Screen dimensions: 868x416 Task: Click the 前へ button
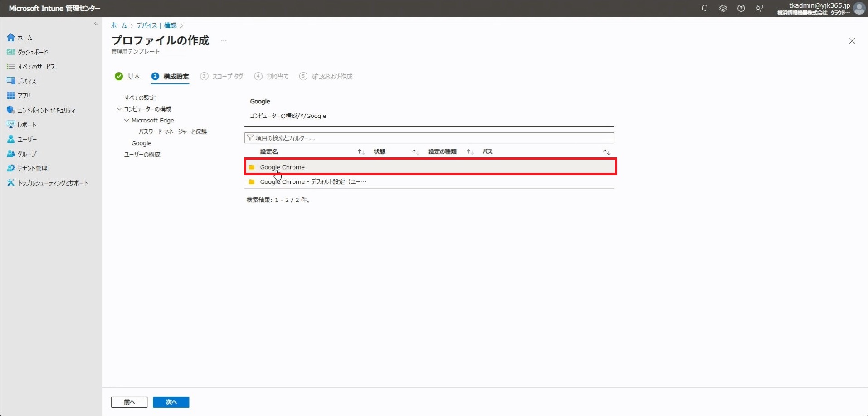[129, 402]
